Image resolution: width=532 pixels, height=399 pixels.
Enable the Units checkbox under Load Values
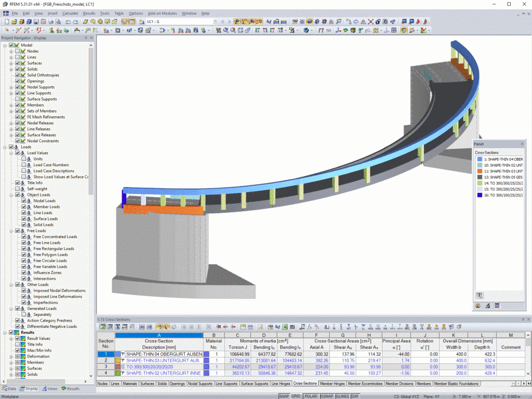[x=24, y=159]
